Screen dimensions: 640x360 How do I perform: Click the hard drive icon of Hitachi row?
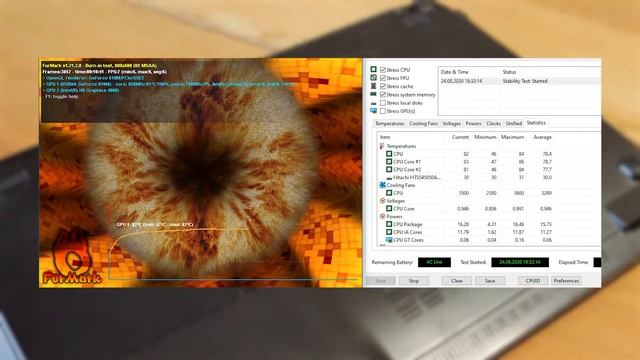coord(389,178)
